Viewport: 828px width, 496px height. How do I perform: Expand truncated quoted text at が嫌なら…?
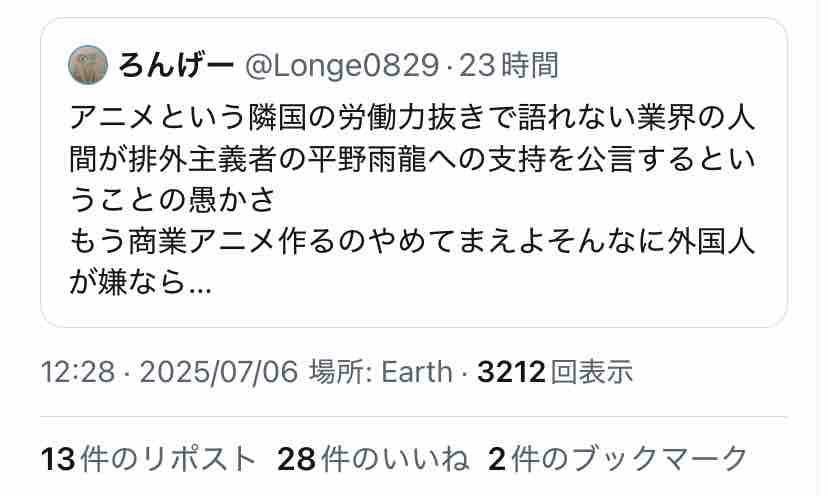coord(140,283)
